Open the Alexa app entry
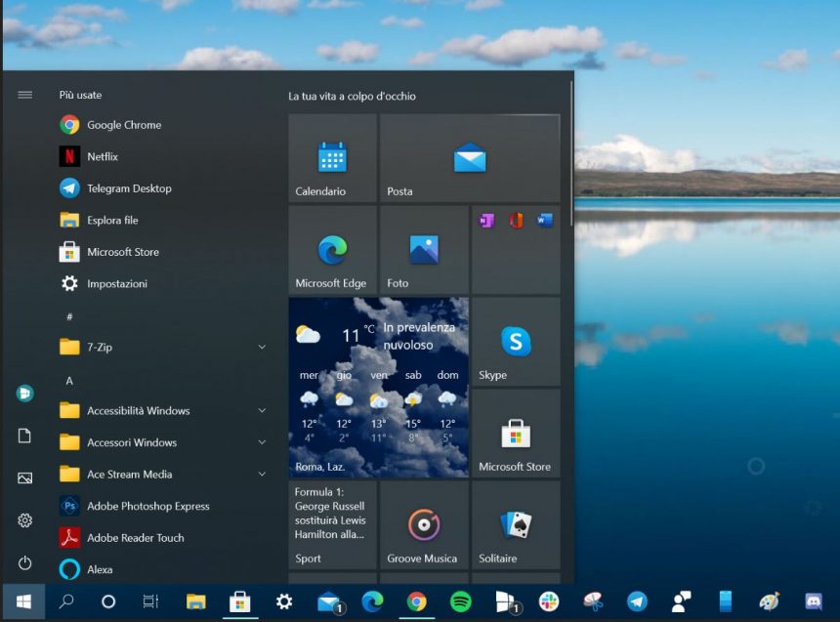The width and height of the screenshot is (840, 622). pyautogui.click(x=161, y=569)
